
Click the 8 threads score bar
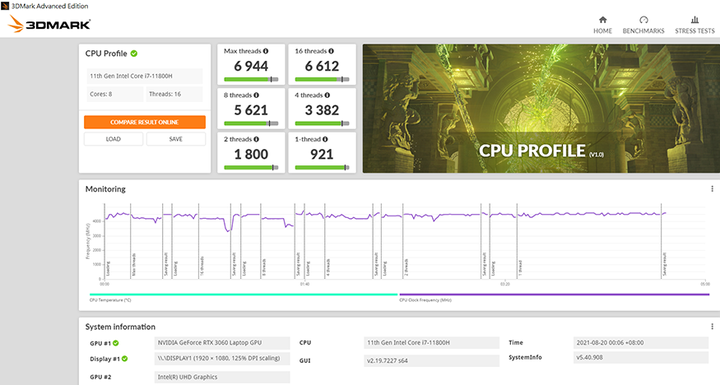(251, 124)
